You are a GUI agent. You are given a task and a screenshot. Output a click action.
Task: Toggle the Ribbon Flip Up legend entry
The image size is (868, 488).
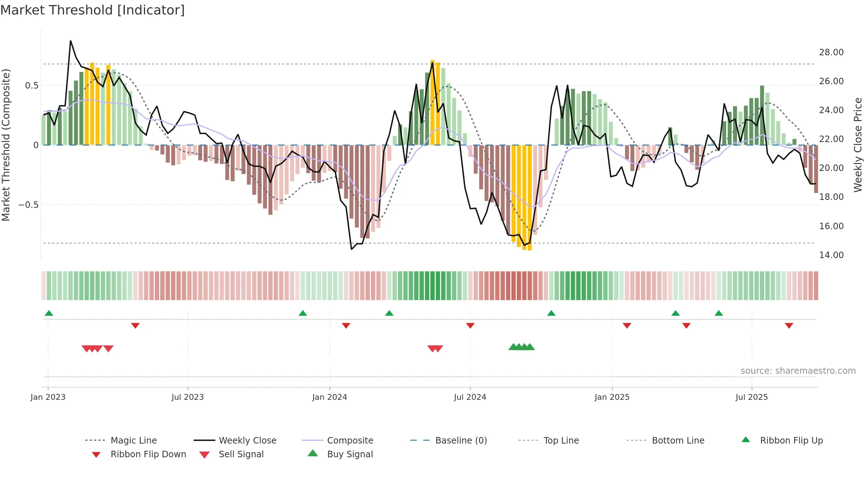[x=782, y=440]
